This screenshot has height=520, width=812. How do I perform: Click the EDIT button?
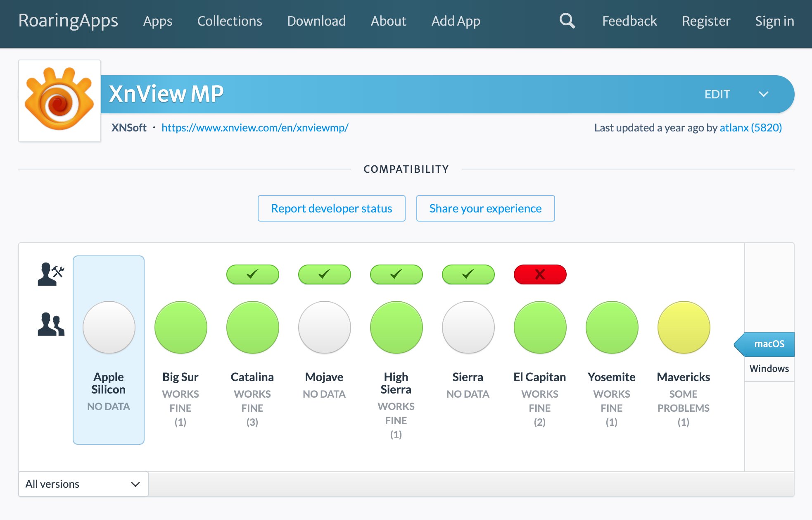717,94
